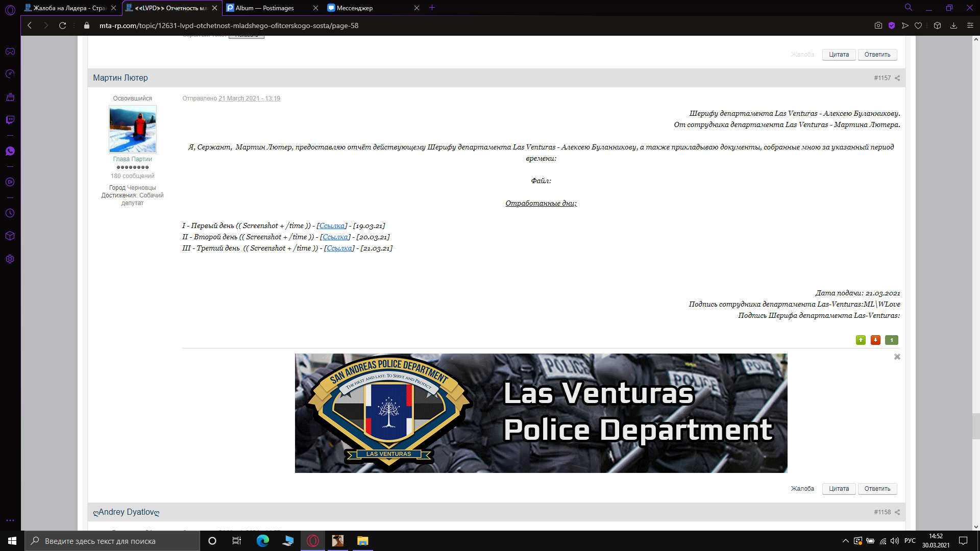The image size is (980, 551).
Task: Click the green upvote arrow
Action: [861, 340]
